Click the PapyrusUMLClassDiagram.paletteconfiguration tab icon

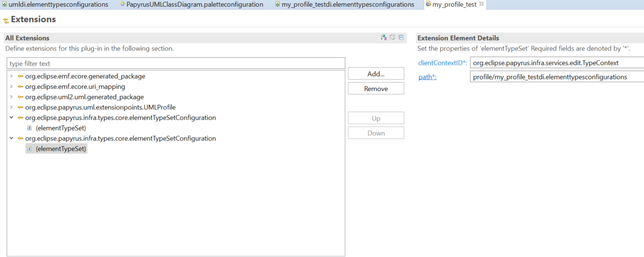tap(122, 4)
